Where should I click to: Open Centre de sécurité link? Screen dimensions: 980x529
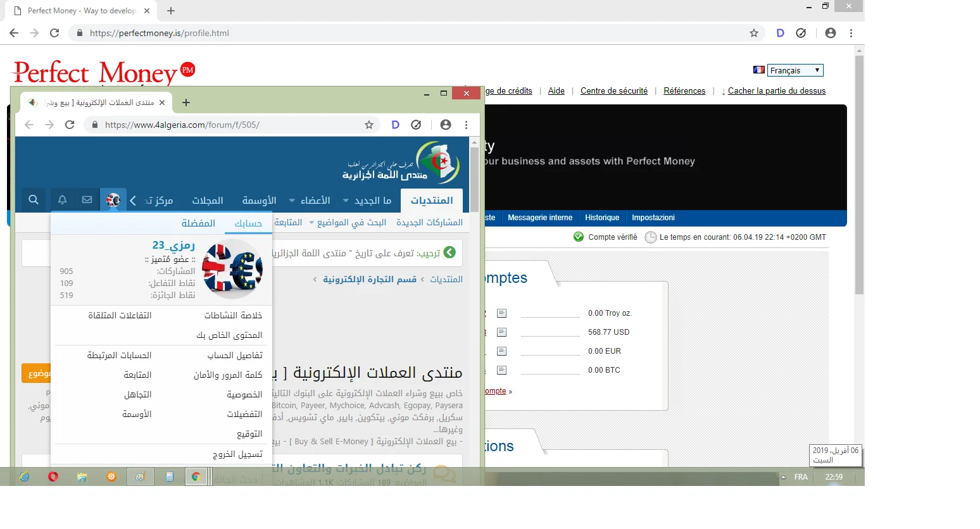click(614, 91)
